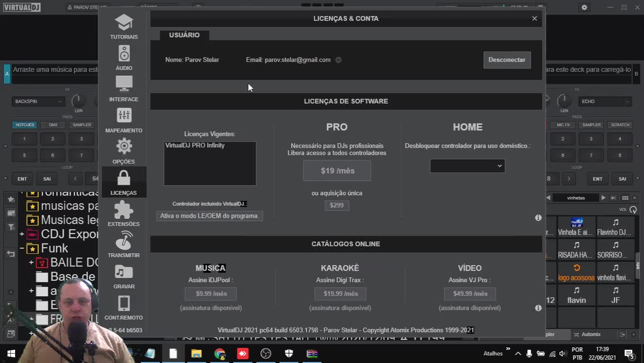Choose $299 one-time purchase button
Viewport: 644px width, 363px height.
tap(337, 205)
